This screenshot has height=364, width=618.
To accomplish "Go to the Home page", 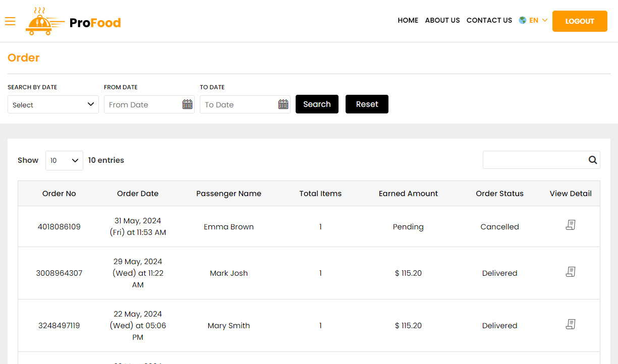I will (x=408, y=20).
